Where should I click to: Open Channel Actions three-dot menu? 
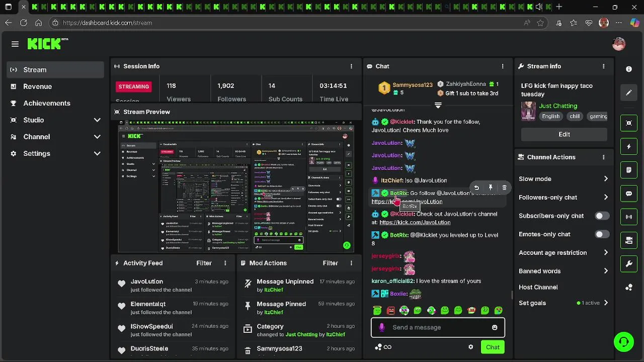(x=603, y=157)
